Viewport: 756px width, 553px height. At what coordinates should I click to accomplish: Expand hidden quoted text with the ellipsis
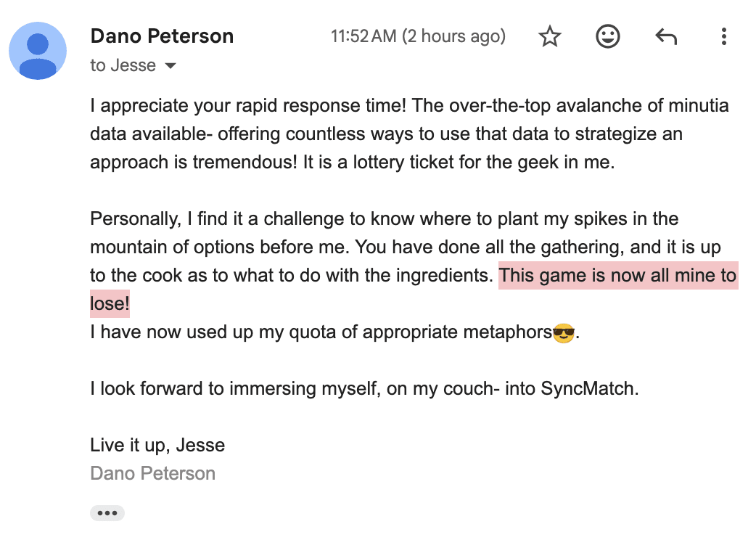[x=107, y=513]
